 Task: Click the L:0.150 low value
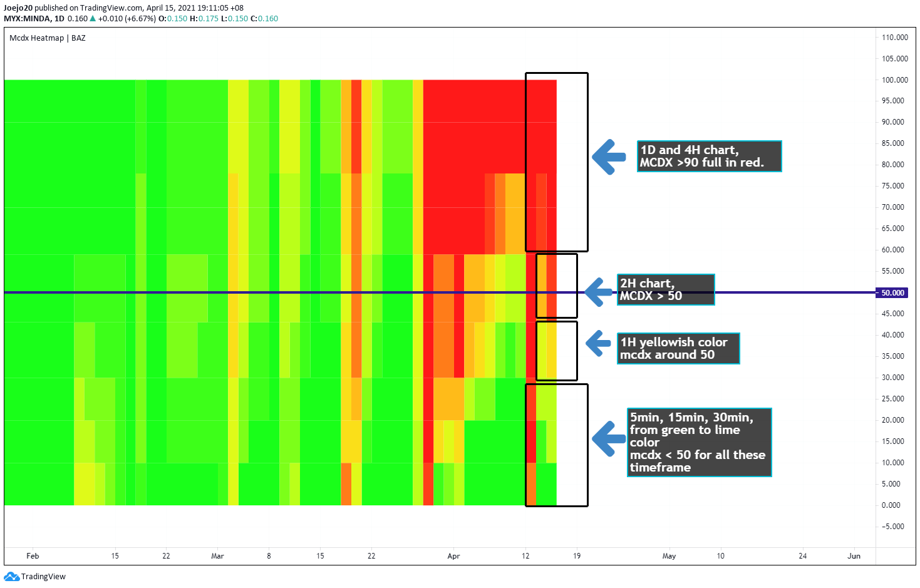click(234, 19)
